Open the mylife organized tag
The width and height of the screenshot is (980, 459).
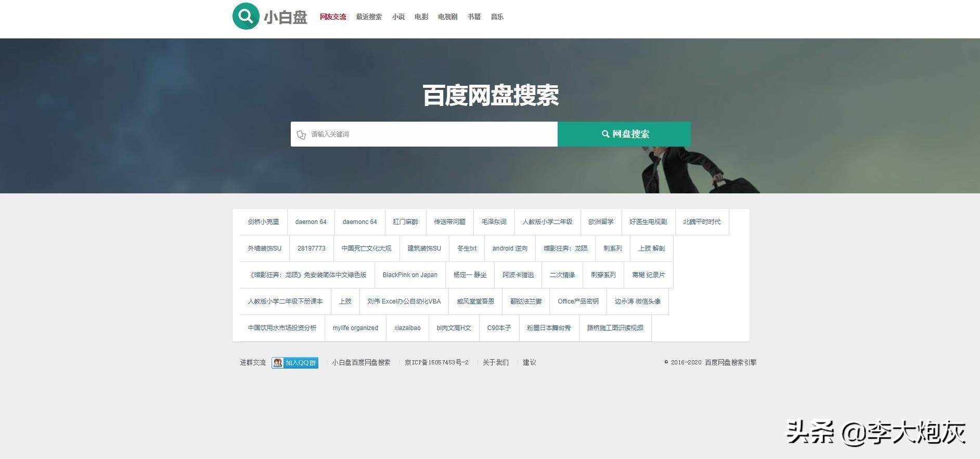click(x=355, y=328)
